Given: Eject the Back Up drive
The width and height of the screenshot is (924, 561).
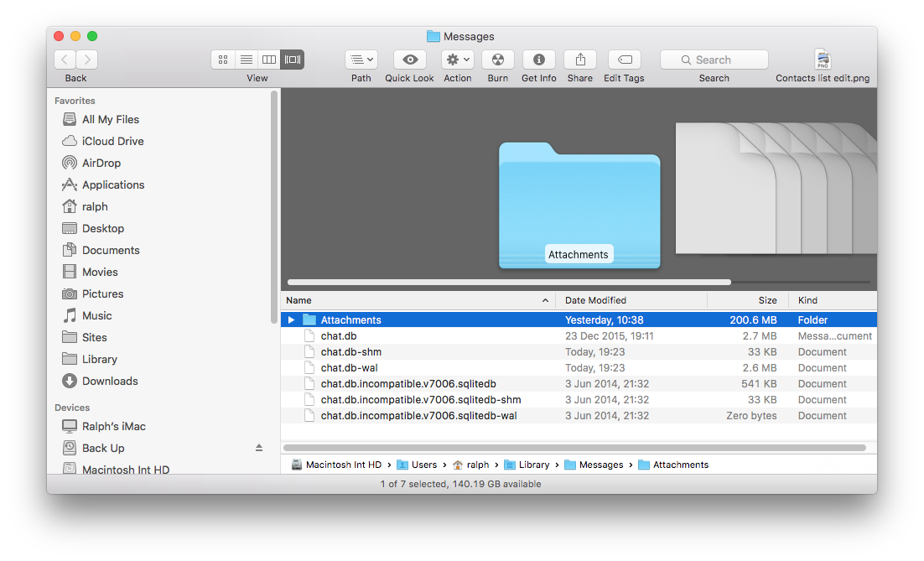Looking at the screenshot, I should tap(259, 448).
